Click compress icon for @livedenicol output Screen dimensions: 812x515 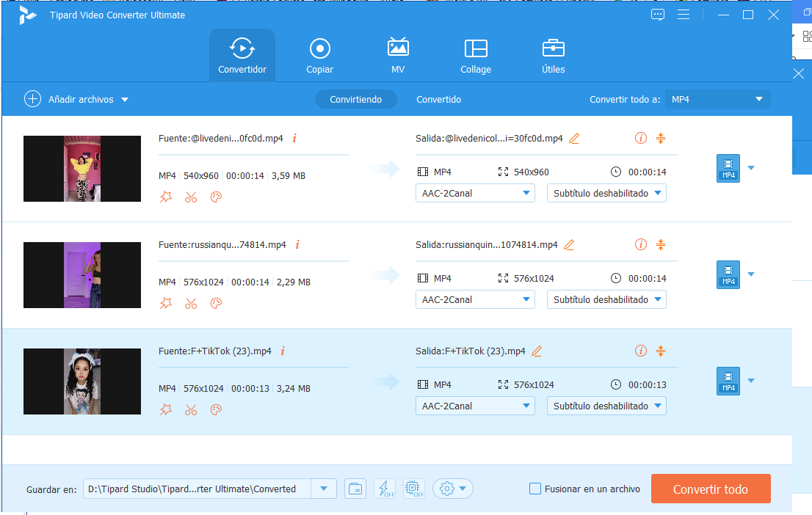(x=661, y=138)
